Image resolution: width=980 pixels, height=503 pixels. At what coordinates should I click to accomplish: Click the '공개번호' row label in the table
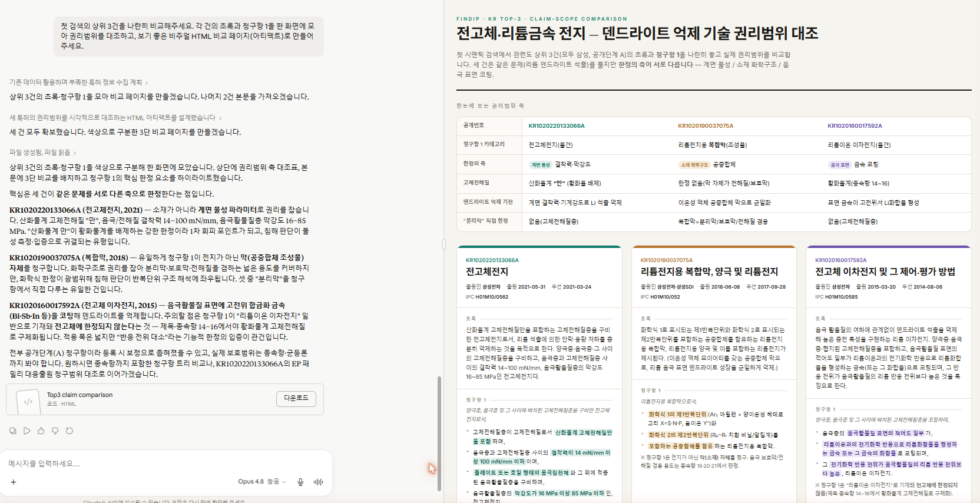coord(474,125)
